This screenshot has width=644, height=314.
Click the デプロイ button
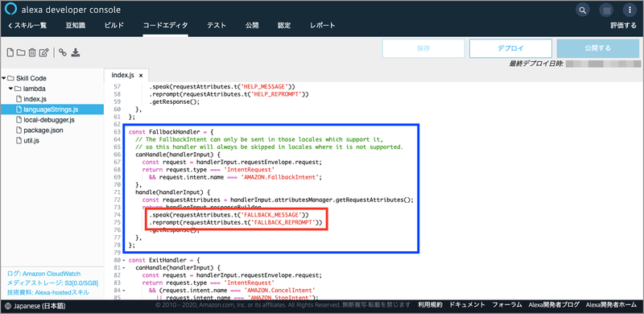click(510, 48)
